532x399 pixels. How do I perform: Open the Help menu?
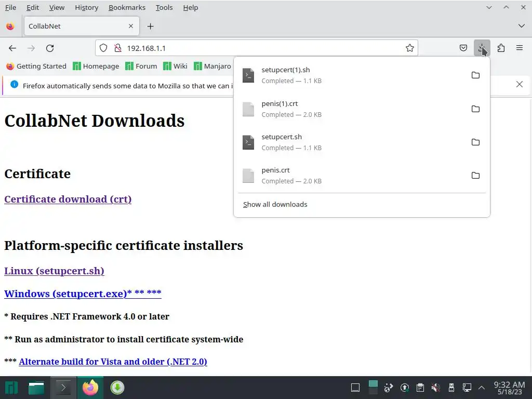point(190,7)
